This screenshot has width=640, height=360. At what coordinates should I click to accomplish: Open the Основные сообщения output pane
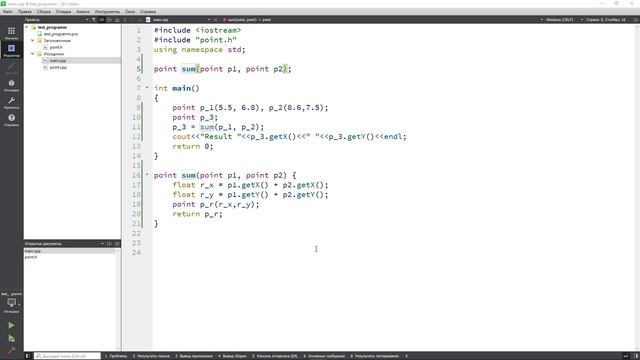tap(324, 356)
